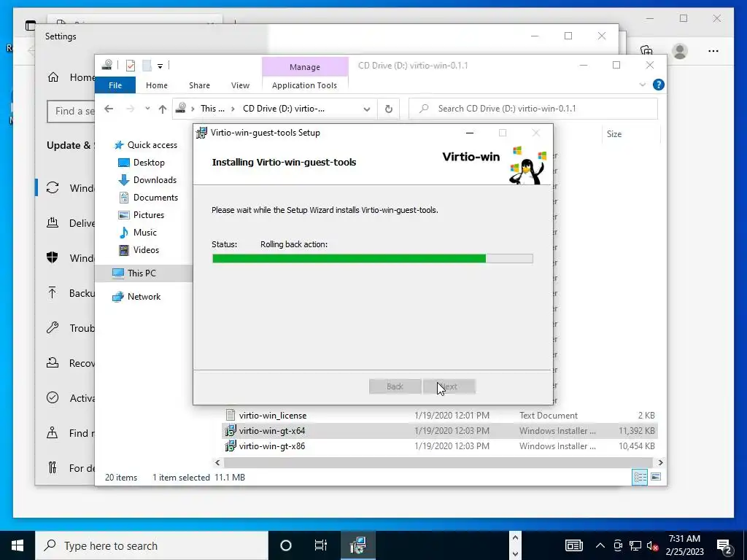Click Home in the Settings window
Image resolution: width=747 pixels, height=560 pixels.
pyautogui.click(x=71, y=77)
